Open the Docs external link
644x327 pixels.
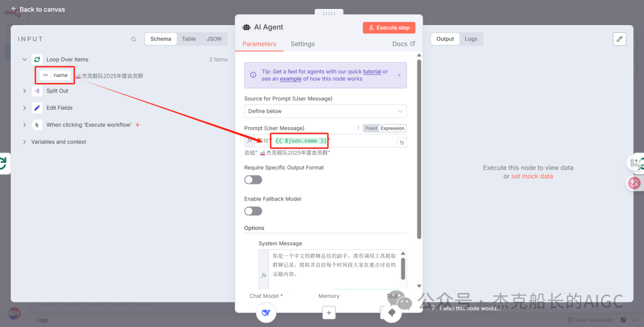tap(404, 44)
